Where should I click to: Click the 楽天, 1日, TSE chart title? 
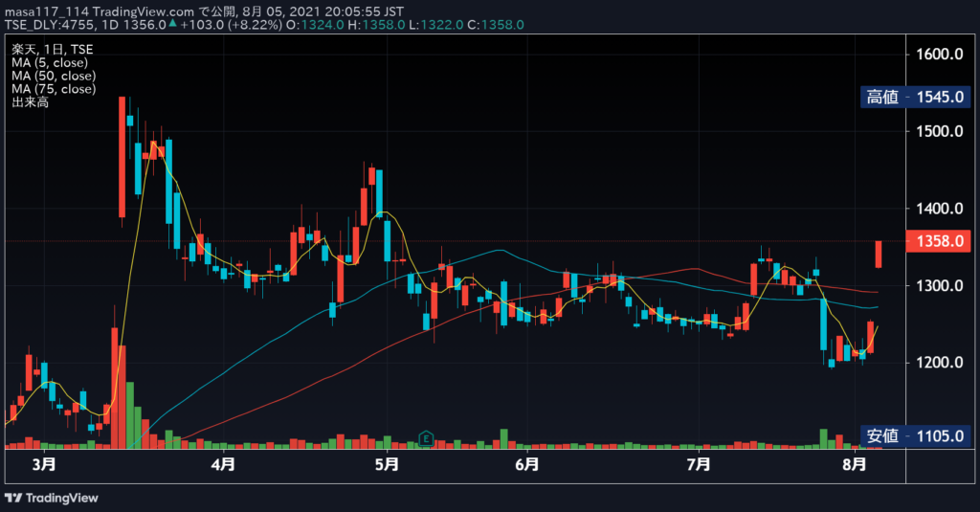(x=52, y=50)
